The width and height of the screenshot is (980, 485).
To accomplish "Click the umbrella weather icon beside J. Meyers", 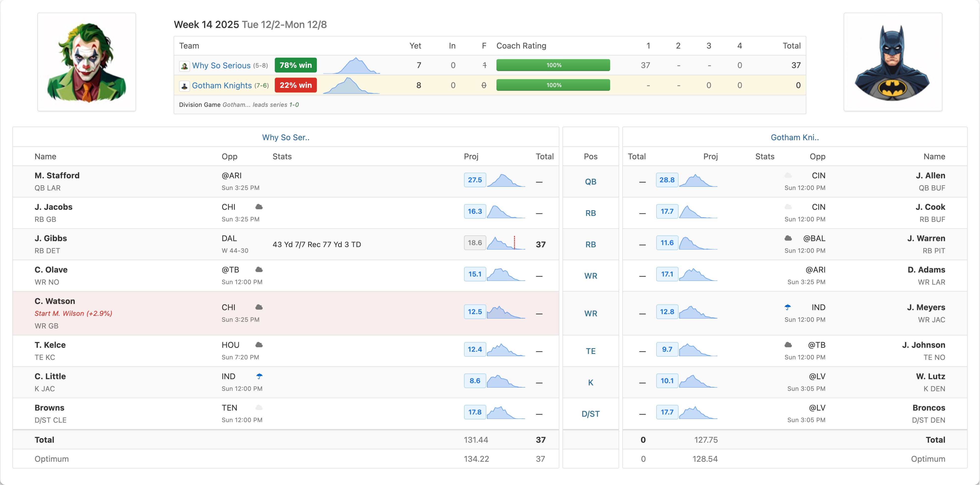I will pos(788,307).
